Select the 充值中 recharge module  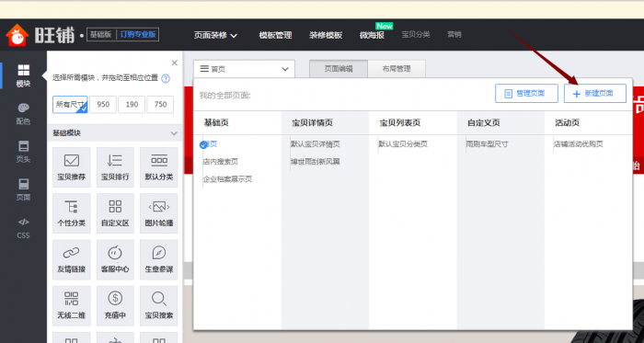click(x=115, y=306)
